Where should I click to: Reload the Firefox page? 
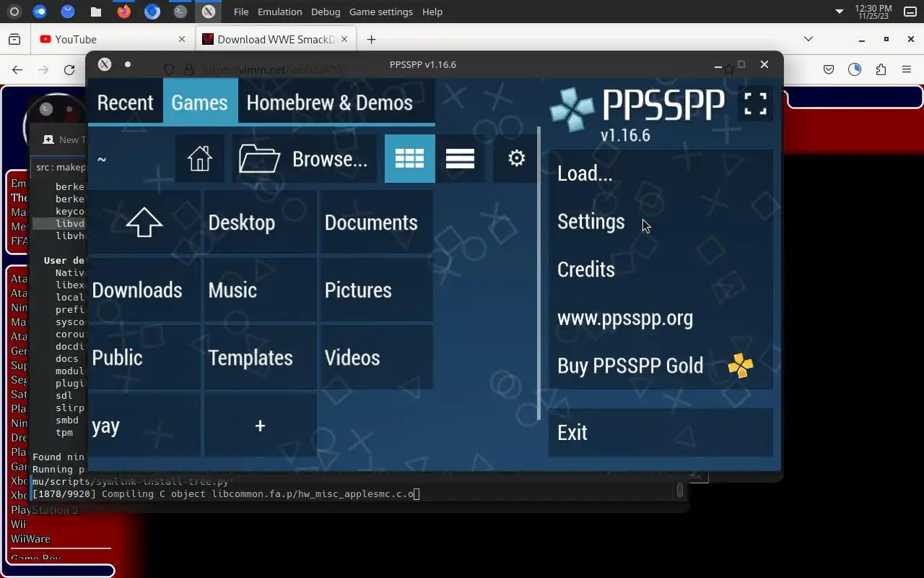[x=69, y=69]
